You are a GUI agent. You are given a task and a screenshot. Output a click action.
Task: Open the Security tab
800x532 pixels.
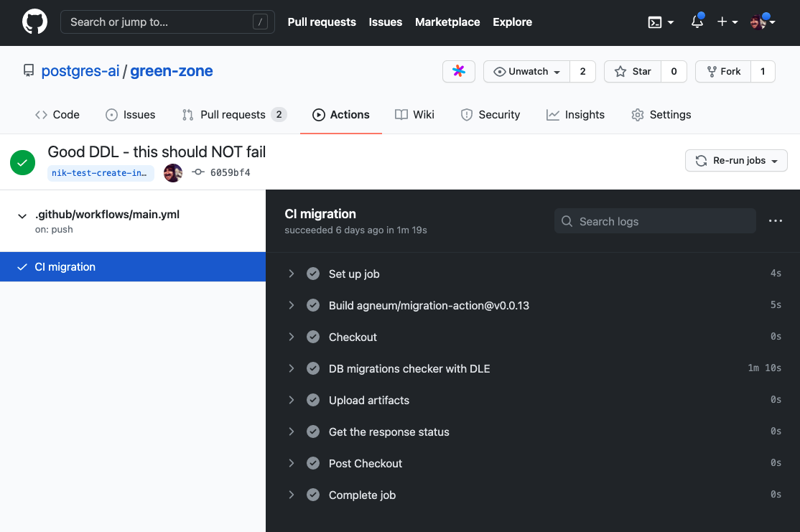(490, 115)
